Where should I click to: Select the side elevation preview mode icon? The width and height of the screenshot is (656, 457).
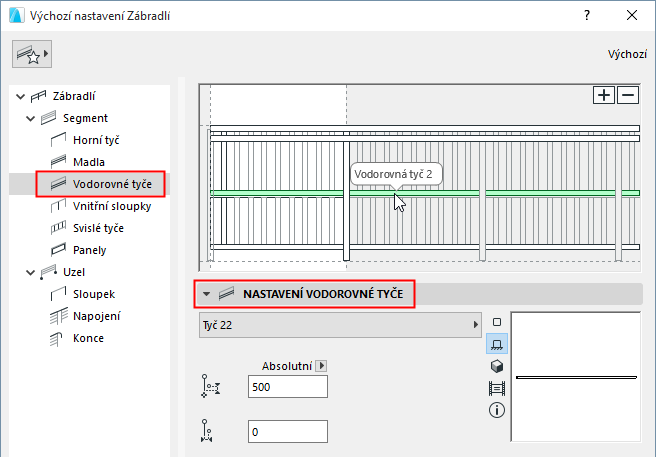point(497,344)
